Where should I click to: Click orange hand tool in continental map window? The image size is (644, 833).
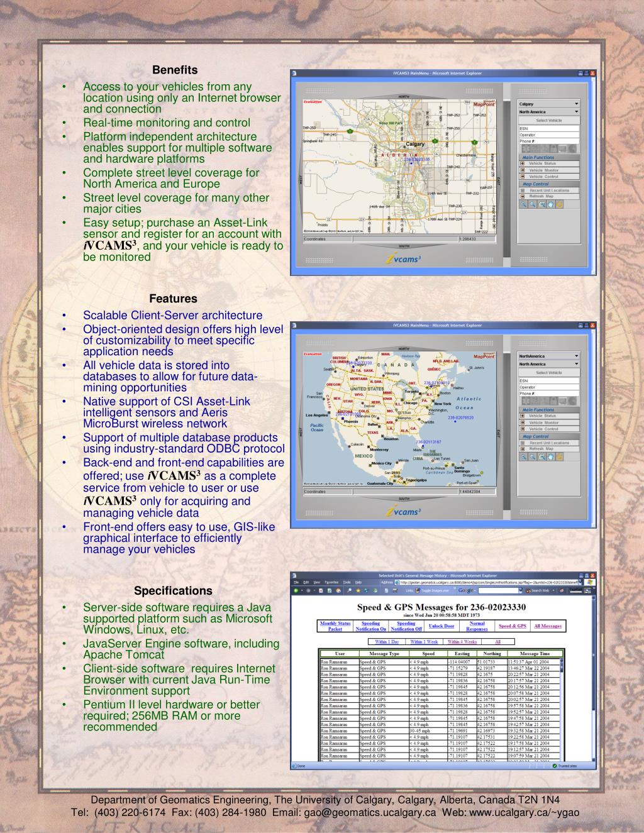[560, 456]
